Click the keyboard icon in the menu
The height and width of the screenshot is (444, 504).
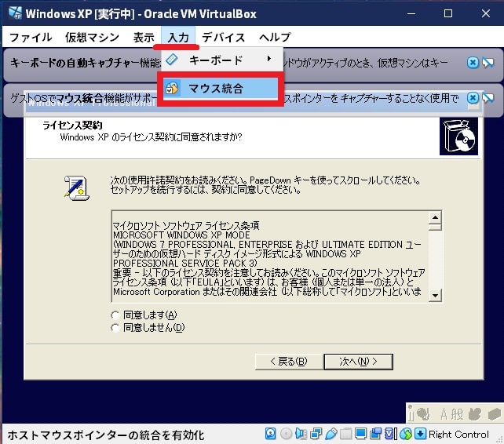click(172, 60)
